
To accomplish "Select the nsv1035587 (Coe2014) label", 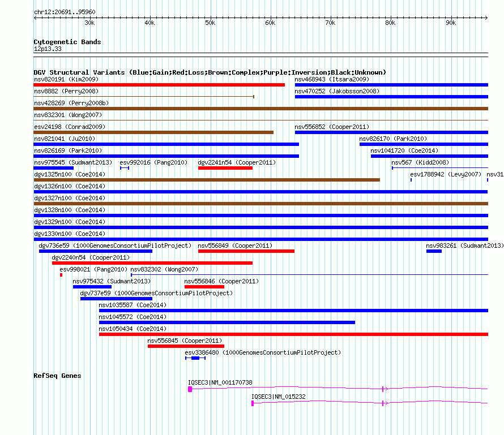I will [133, 305].
